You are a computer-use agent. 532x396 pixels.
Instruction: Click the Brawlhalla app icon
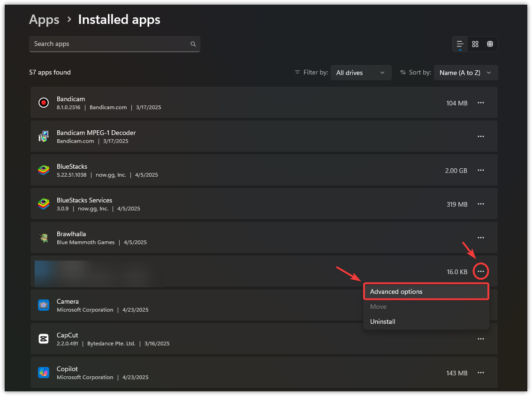pos(44,238)
